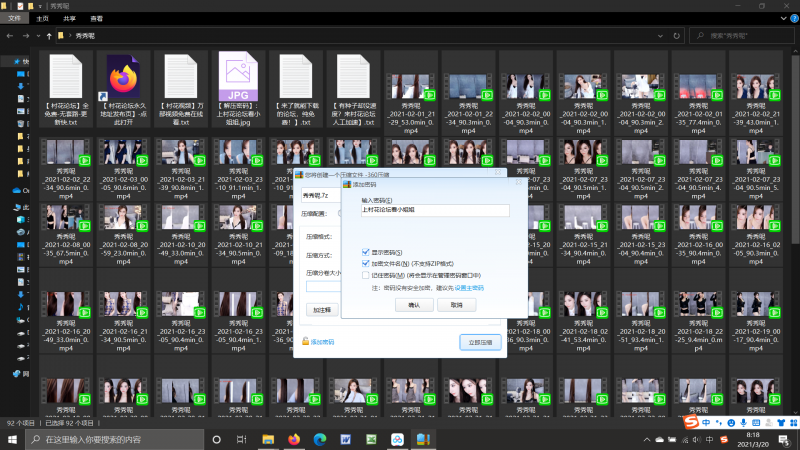Click the password input field
This screenshot has width=800, height=450.
(435, 211)
